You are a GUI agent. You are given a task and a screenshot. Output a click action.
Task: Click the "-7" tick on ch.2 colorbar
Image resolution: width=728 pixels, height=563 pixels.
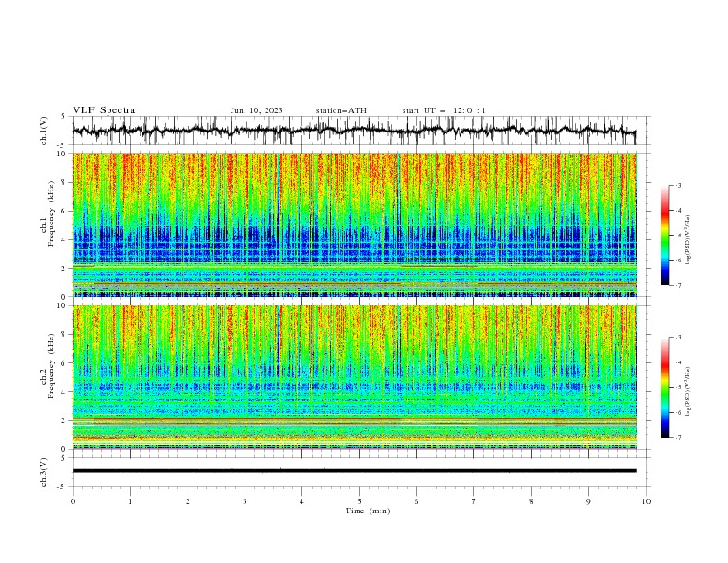(678, 437)
